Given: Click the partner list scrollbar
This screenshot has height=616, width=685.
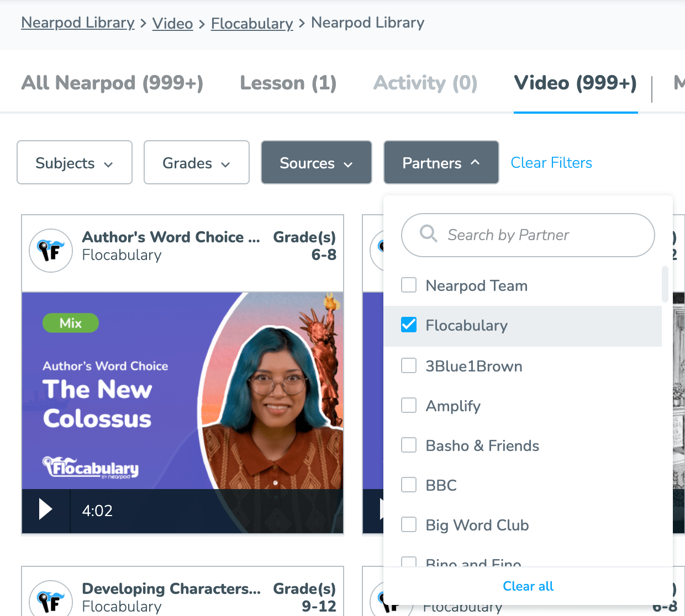Looking at the screenshot, I should click(665, 284).
